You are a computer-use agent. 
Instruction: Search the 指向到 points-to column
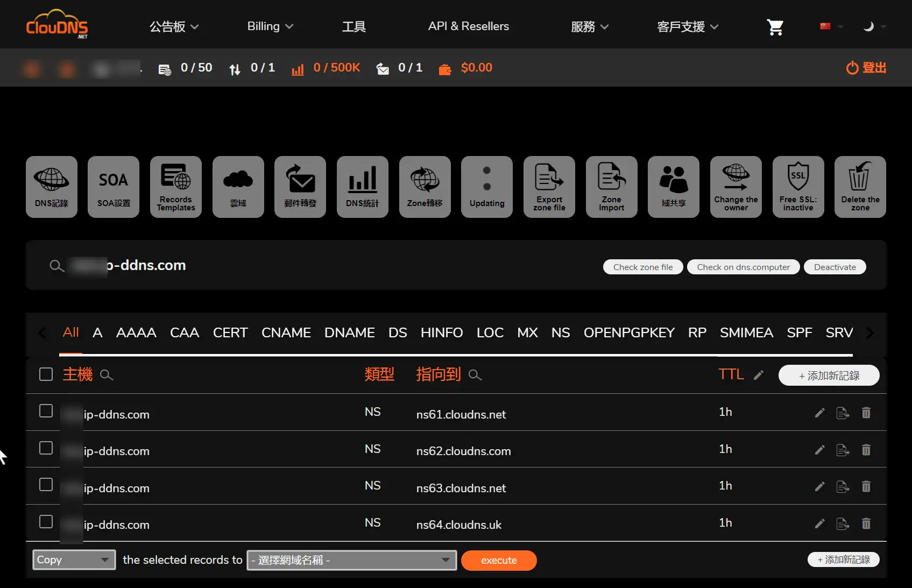click(x=475, y=375)
